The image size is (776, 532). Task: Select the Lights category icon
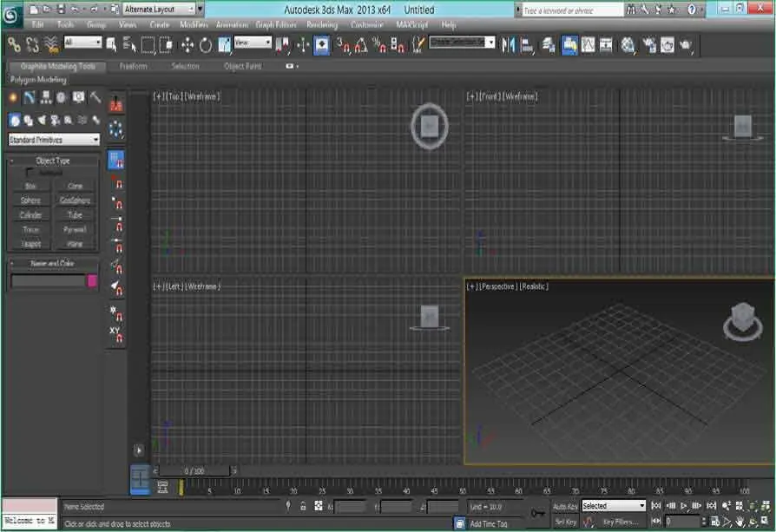42,121
